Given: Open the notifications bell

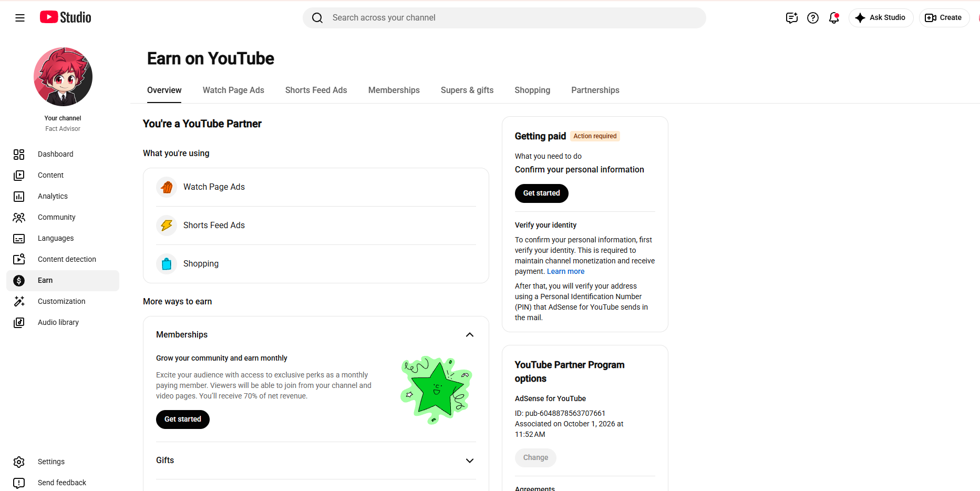Looking at the screenshot, I should (834, 18).
